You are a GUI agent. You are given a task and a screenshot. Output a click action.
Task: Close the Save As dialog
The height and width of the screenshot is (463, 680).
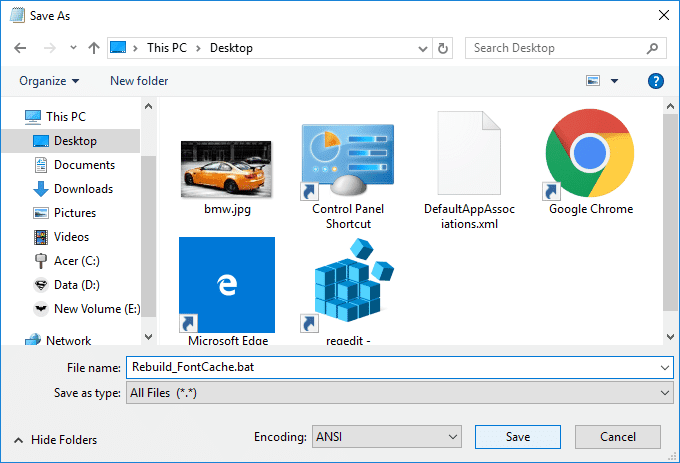tap(664, 15)
